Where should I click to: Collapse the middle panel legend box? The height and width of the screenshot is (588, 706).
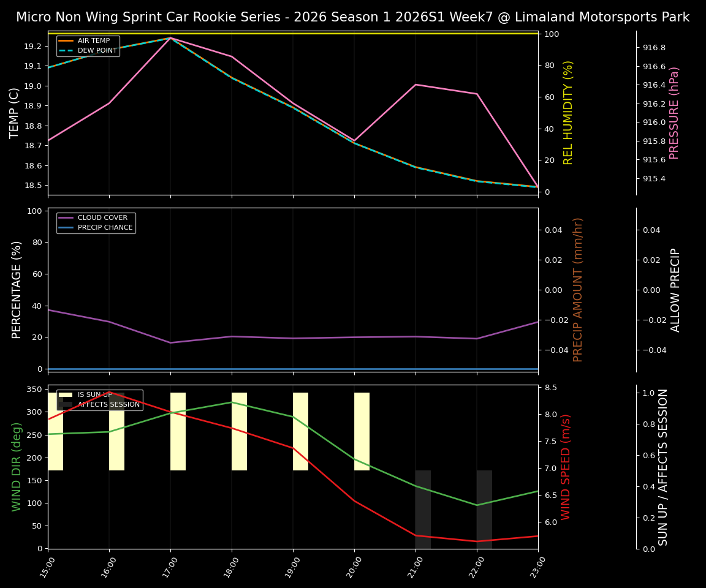pos(96,222)
